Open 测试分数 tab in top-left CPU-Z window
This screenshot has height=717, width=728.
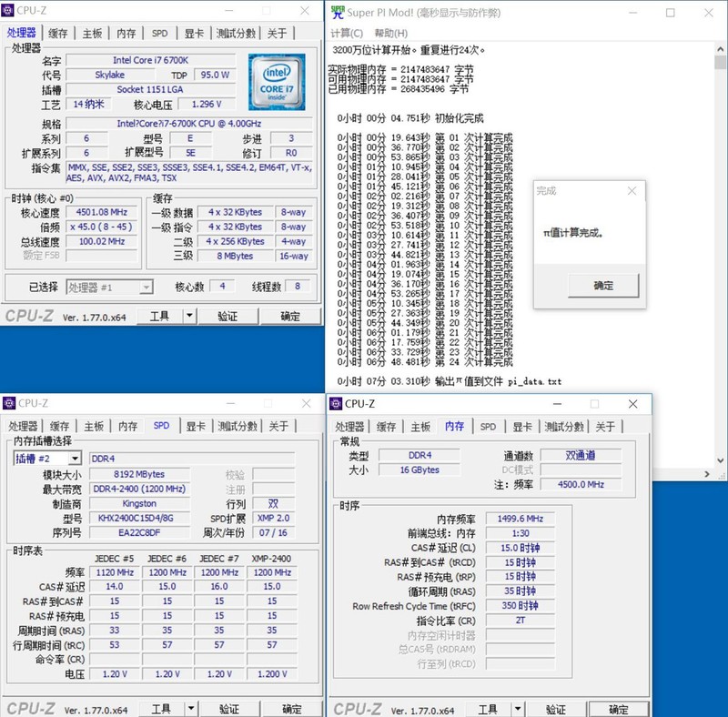click(236, 34)
